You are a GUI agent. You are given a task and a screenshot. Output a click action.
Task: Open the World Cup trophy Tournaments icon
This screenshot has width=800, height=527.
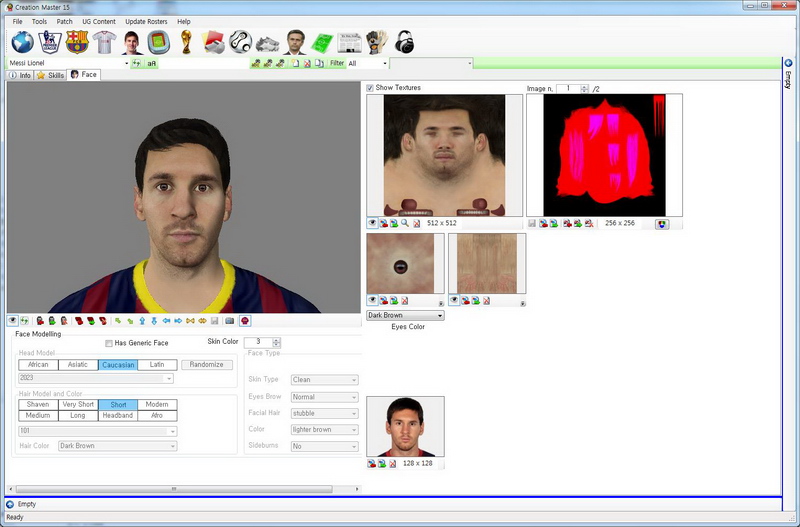(x=186, y=42)
